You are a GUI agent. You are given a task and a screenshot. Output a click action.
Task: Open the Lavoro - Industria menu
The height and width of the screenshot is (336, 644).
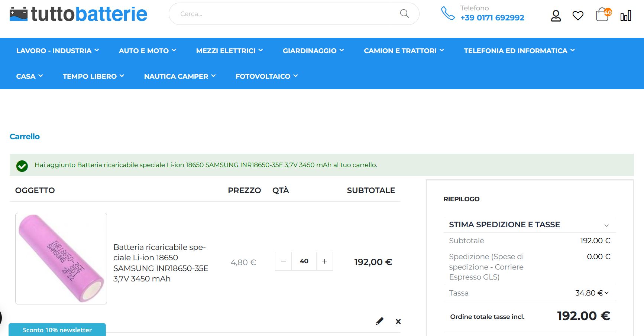click(x=58, y=50)
